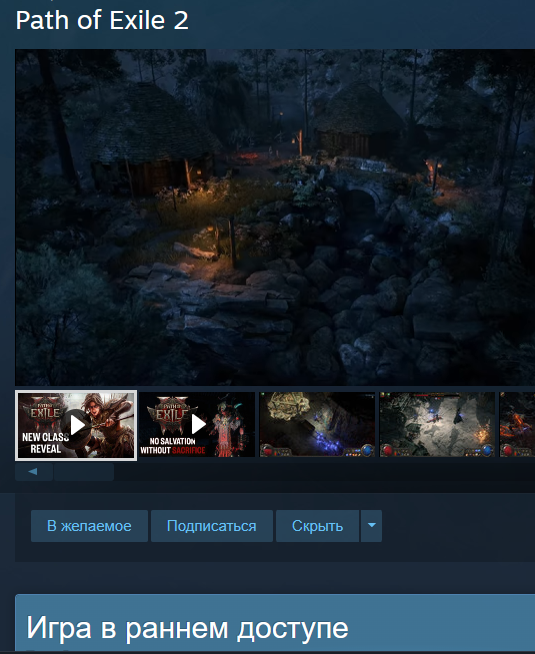Click the Игра в раннем доступе heading
The image size is (535, 654).
(187, 628)
